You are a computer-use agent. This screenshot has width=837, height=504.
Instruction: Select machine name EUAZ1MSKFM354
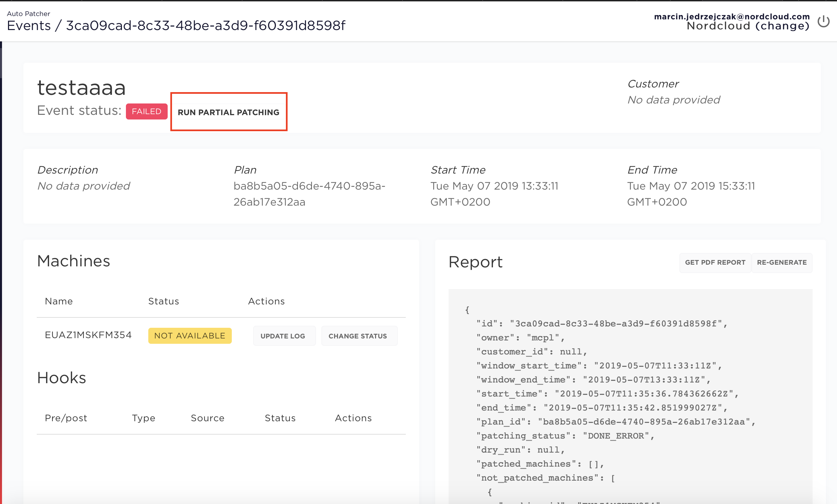[88, 335]
